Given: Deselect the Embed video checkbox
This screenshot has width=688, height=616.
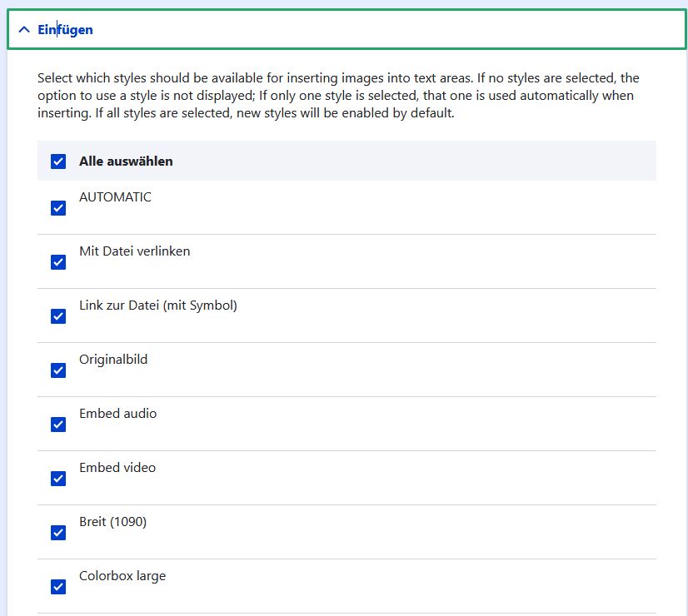Looking at the screenshot, I should point(58,479).
